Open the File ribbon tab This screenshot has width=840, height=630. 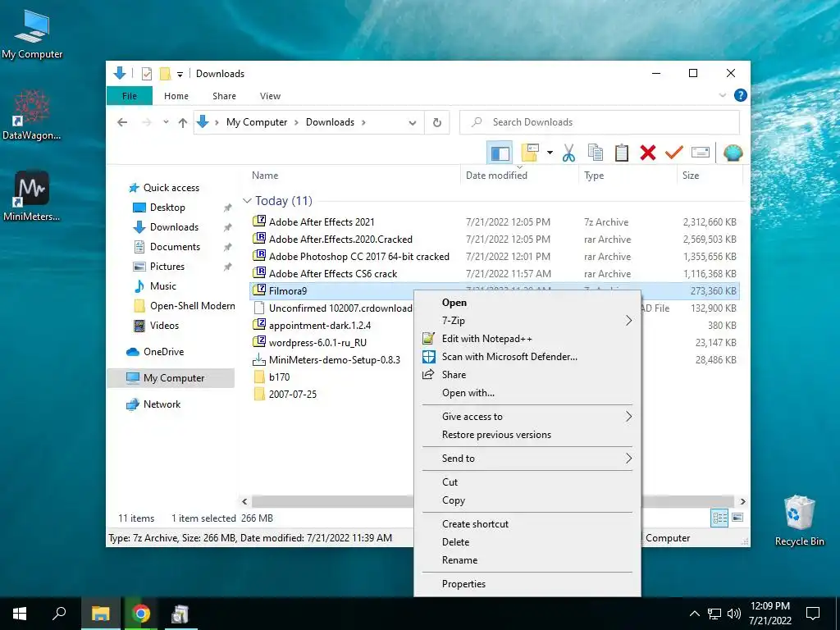(x=130, y=96)
